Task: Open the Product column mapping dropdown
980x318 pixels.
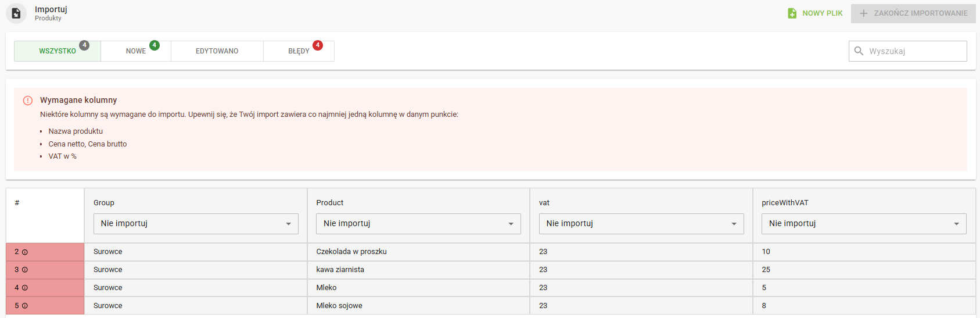Action: [418, 224]
